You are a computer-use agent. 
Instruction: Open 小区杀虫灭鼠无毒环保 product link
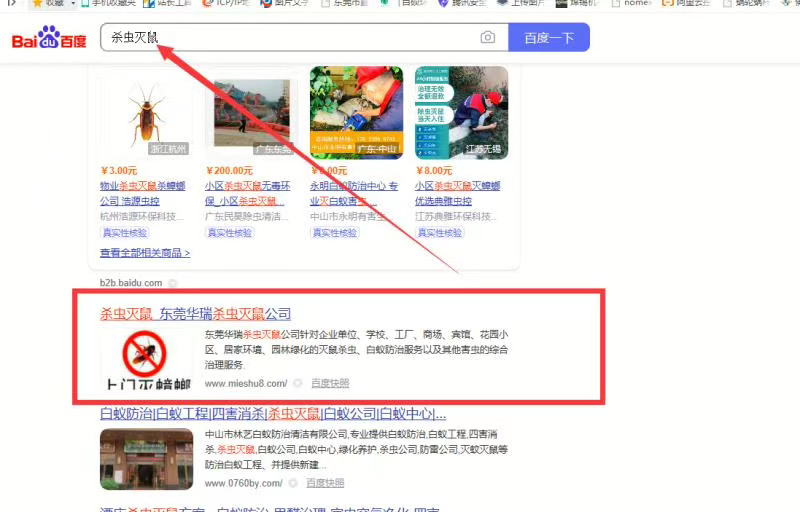click(248, 193)
